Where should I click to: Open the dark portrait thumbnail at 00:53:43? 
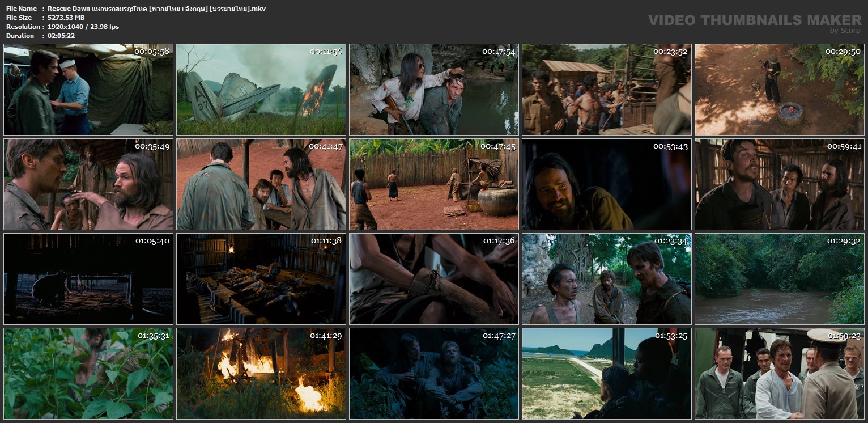pyautogui.click(x=607, y=184)
